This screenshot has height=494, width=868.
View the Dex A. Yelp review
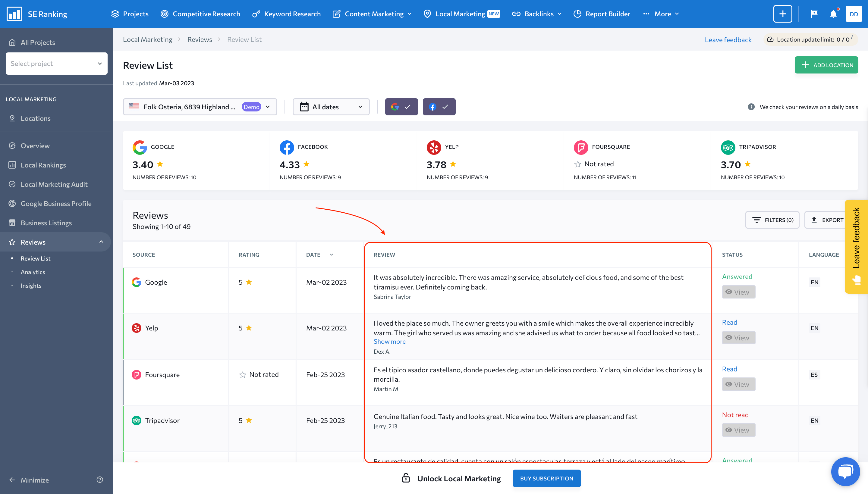point(738,338)
